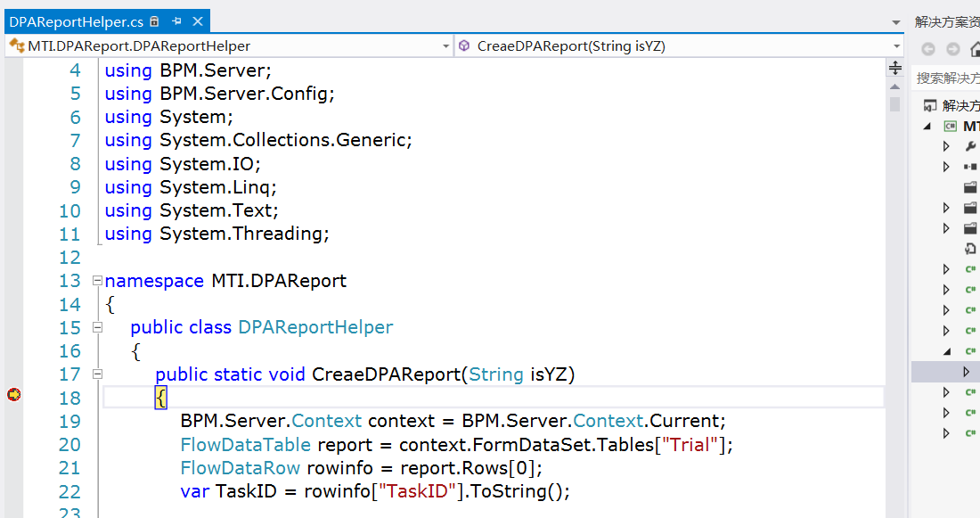Viewport: 980px width, 518px height.
Task: Click line number 22 in the margin
Action: 69,492
